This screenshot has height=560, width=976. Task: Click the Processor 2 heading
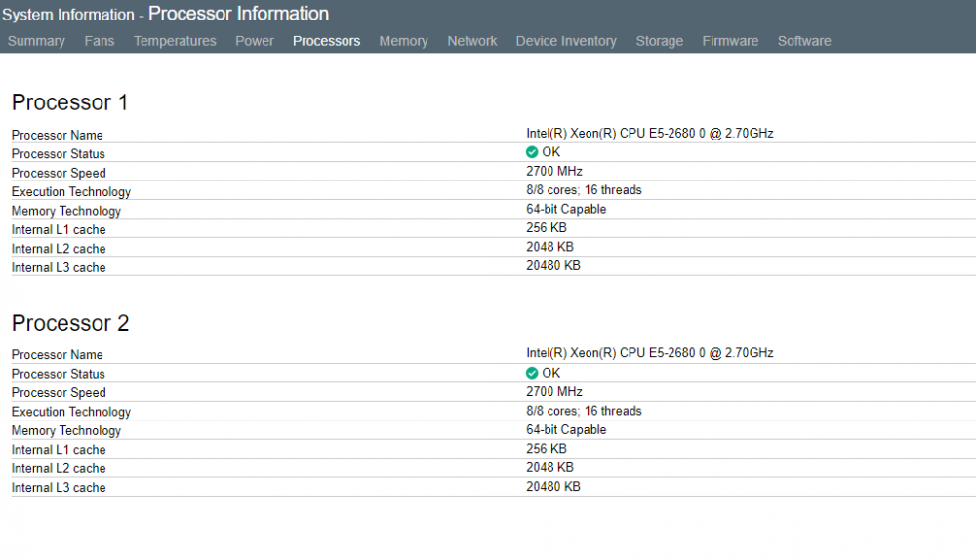tap(70, 323)
